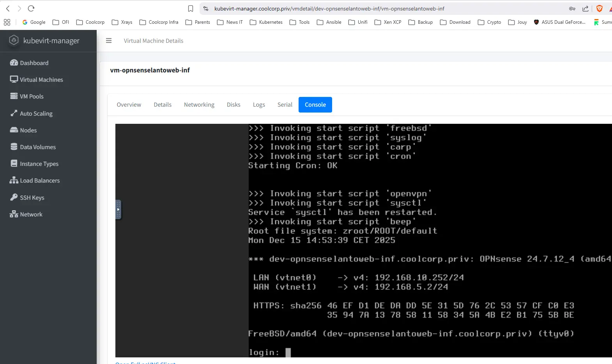Click the Data Volumes database icon
The height and width of the screenshot is (364, 612).
[14, 147]
